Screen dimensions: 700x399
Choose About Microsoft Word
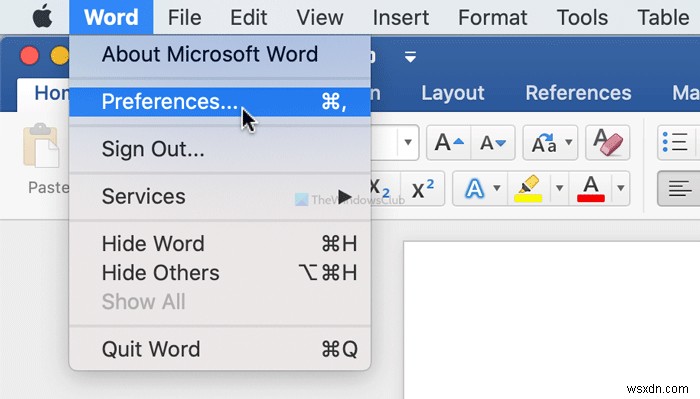coord(220,54)
